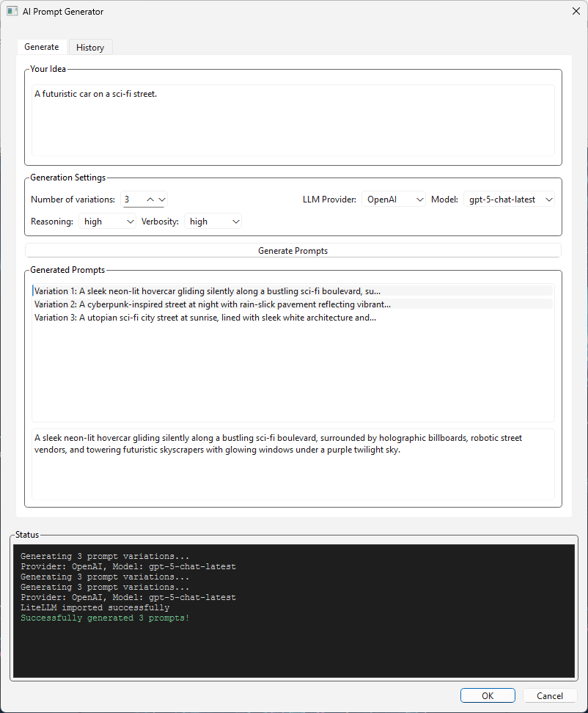Click the down arrow to decrease variations
The height and width of the screenshot is (713, 588).
(x=163, y=199)
